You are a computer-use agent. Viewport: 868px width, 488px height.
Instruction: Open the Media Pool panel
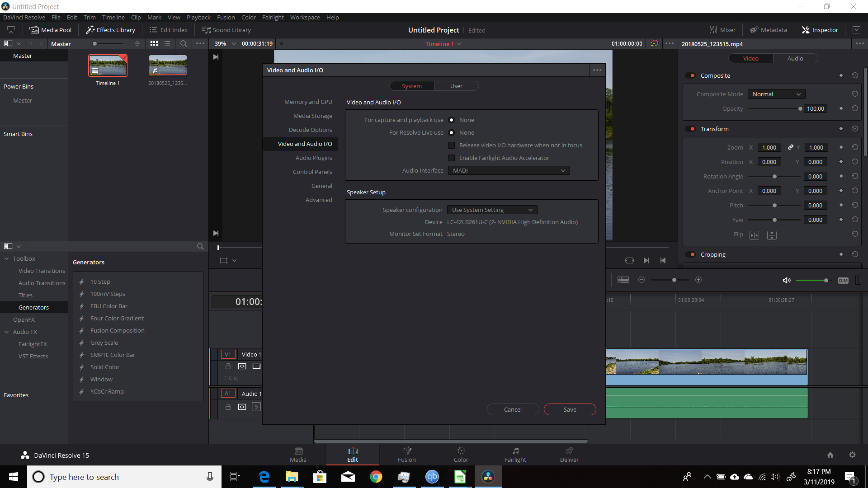pos(50,30)
